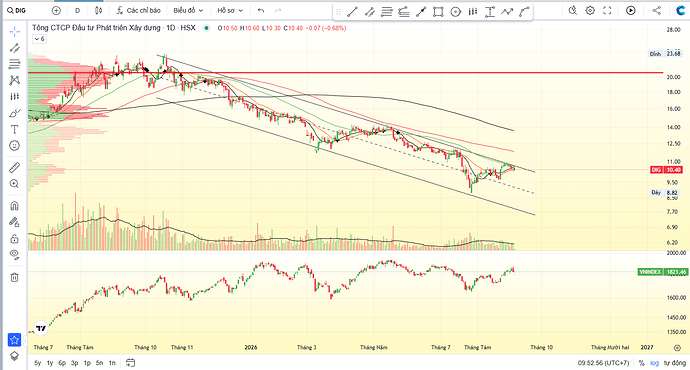Image resolution: width=690 pixels, height=370 pixels.
Task: Share the chart
Action: [x=657, y=10]
